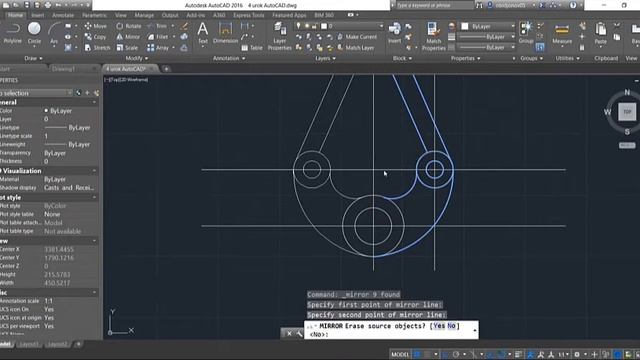Open the Parametric ribbon tab
The width and height of the screenshot is (640, 360).
(x=94, y=15)
